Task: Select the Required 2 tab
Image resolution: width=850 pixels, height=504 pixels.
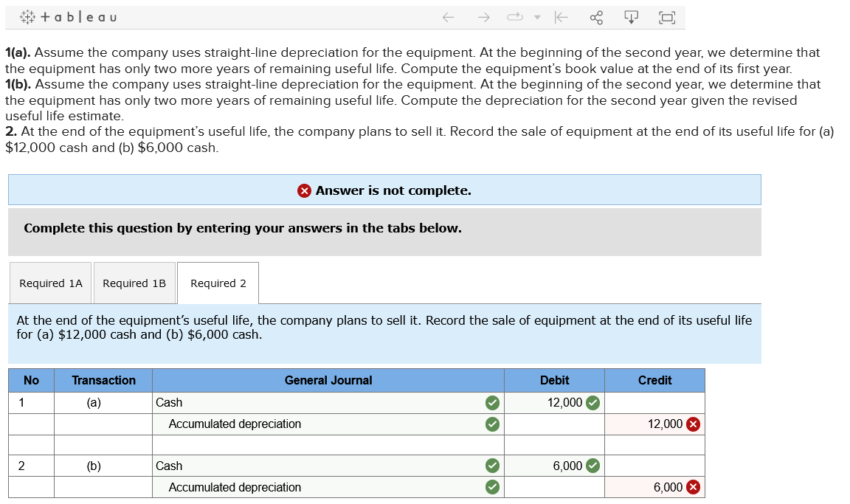Action: point(217,283)
